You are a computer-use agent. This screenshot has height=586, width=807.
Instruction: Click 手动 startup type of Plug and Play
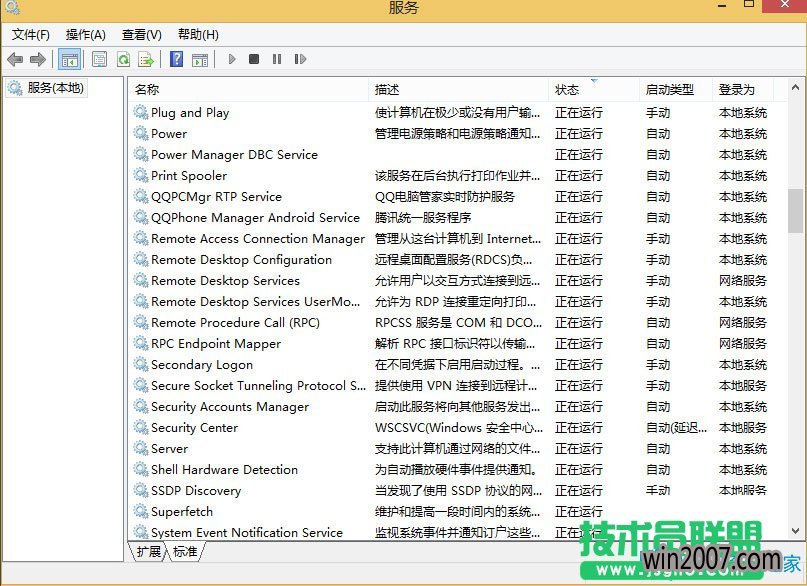tap(658, 113)
